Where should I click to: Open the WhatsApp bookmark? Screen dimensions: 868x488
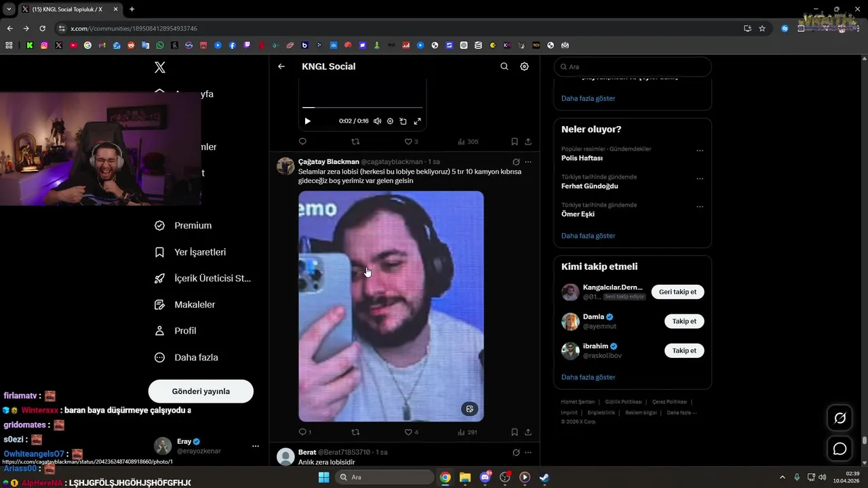(160, 45)
